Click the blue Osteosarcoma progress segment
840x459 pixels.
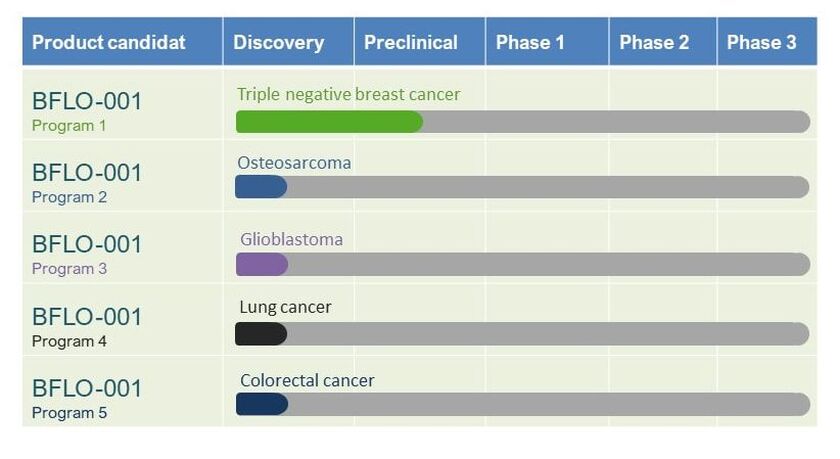click(261, 187)
